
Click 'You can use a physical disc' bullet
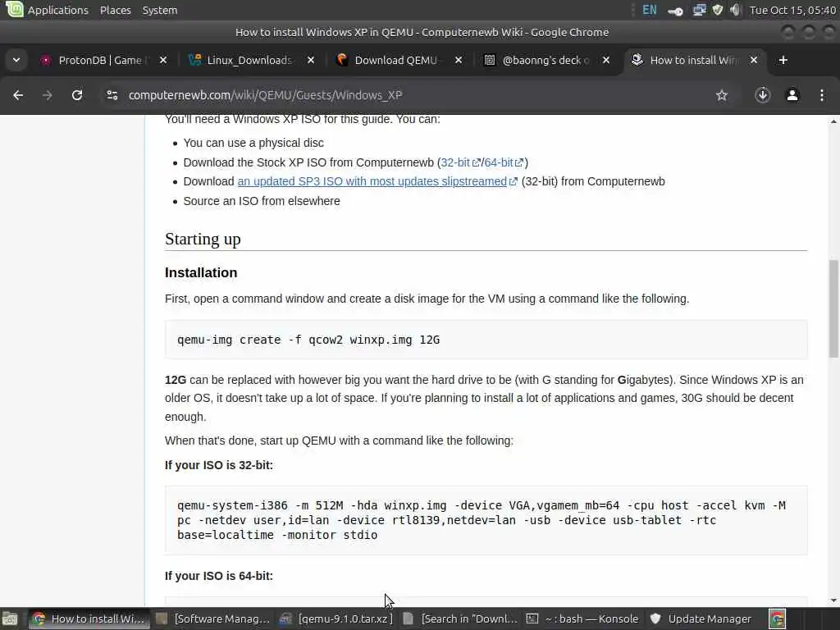pyautogui.click(x=253, y=143)
